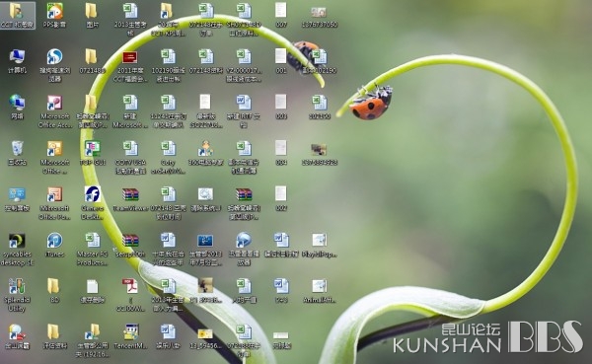The image size is (592, 364).
Task: Select the TeamViewer archive icon
Action: [x=130, y=195]
